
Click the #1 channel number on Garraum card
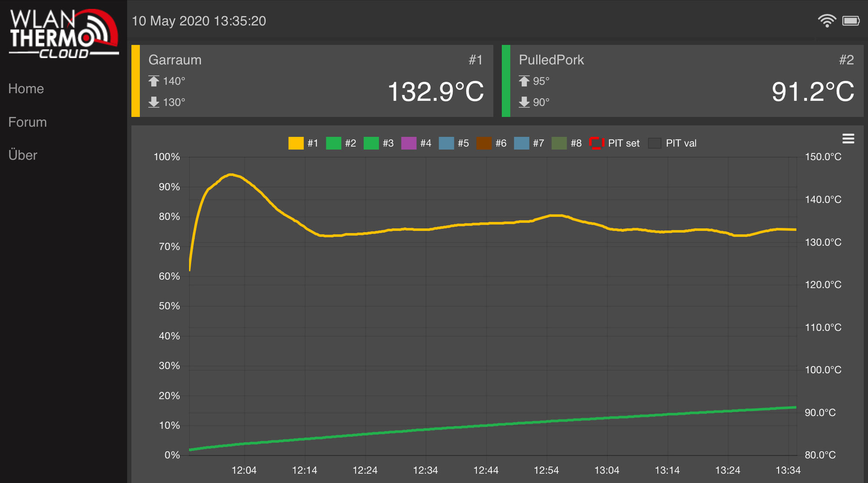[x=476, y=60]
